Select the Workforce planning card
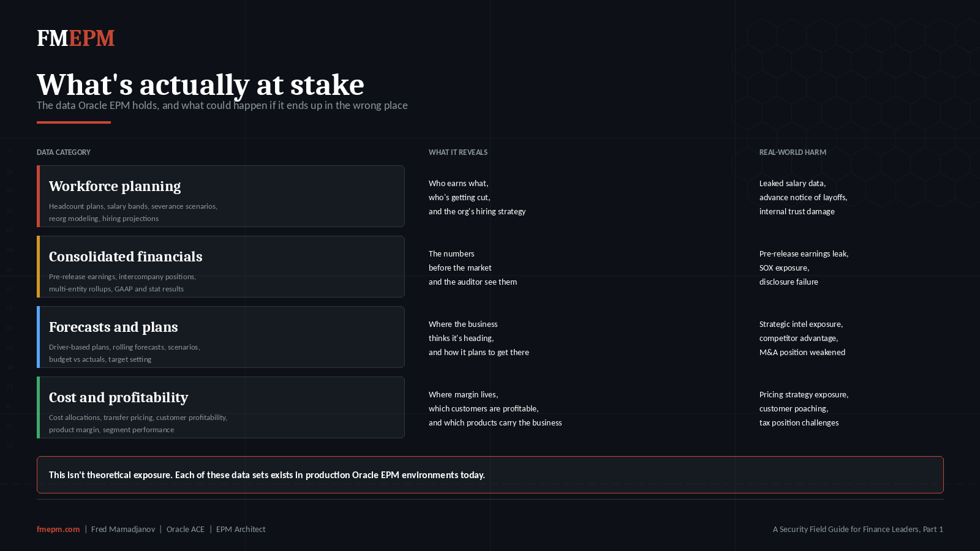 (x=221, y=197)
